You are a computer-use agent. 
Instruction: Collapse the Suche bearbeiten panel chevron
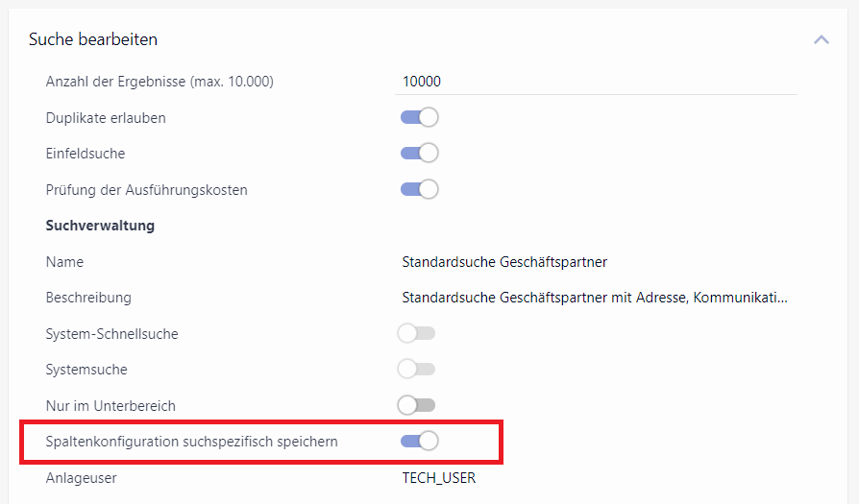[821, 39]
